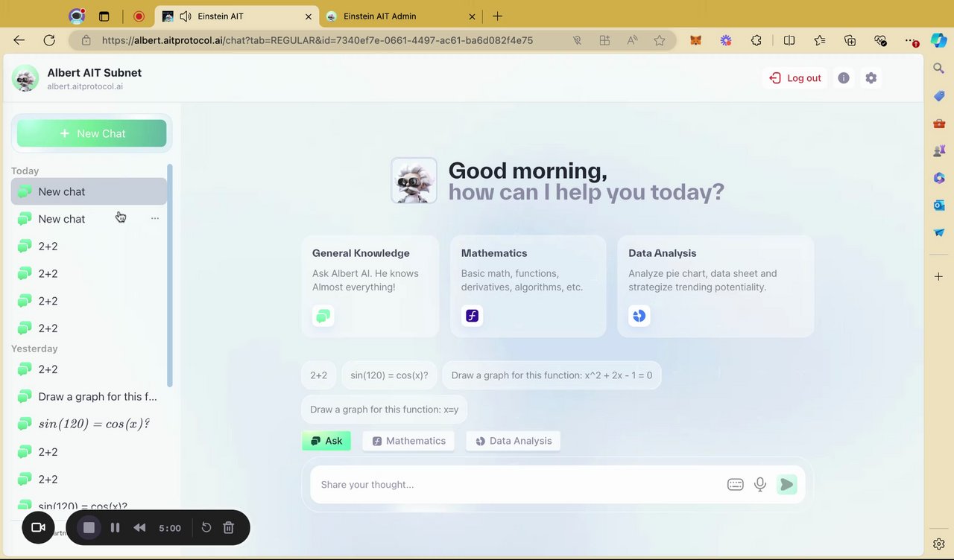
Task: Close the Einstein AIT Admin tab
Action: pos(471,16)
